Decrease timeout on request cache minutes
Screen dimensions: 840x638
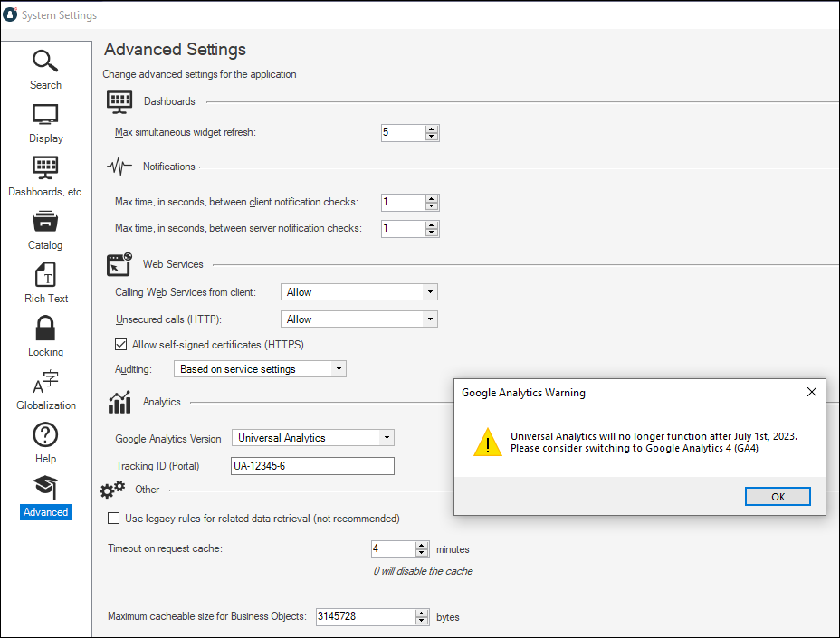422,552
